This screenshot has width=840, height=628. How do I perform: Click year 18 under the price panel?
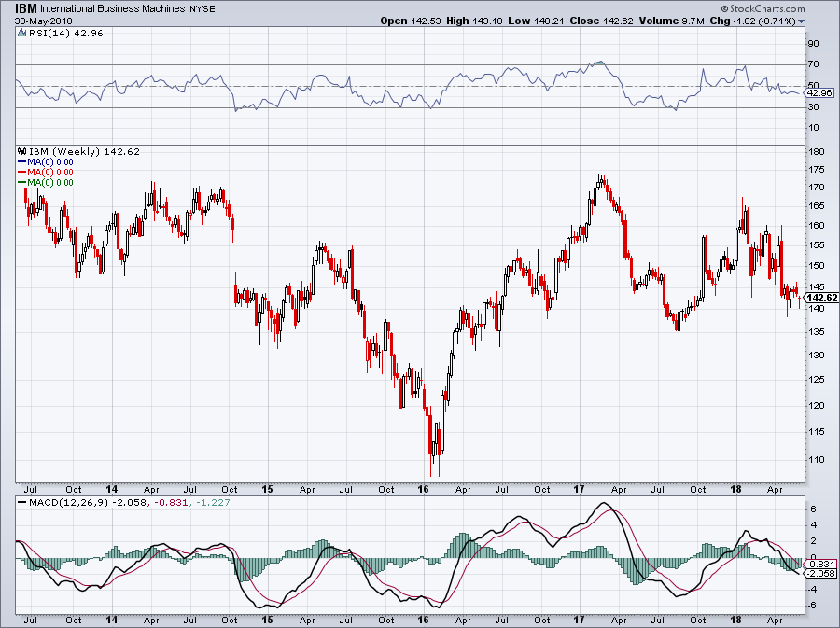(x=735, y=489)
